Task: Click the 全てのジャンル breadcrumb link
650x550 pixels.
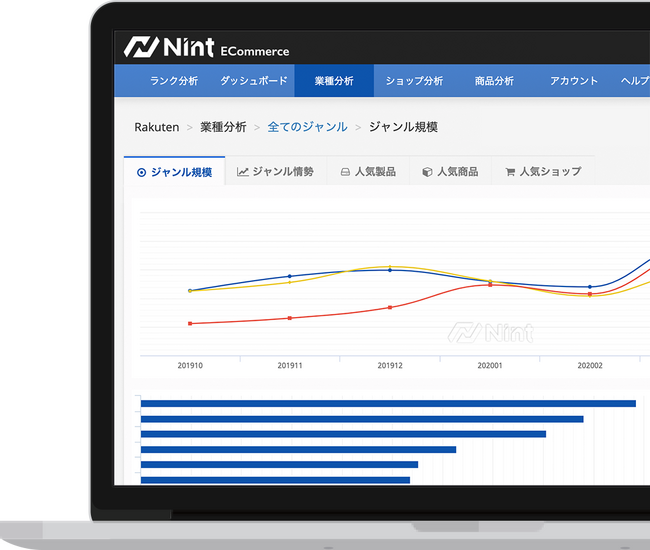Action: [307, 127]
